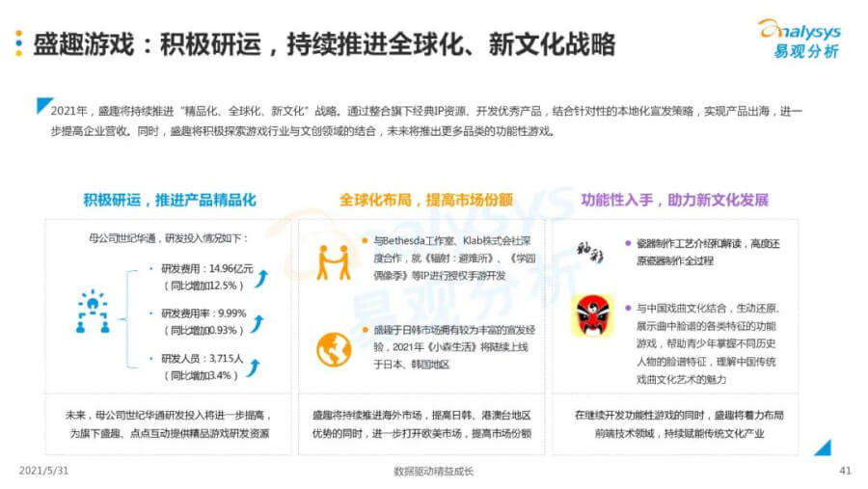868x489 pixels.
Task: Click the text 研发费用率：9.99%
Action: [203, 313]
